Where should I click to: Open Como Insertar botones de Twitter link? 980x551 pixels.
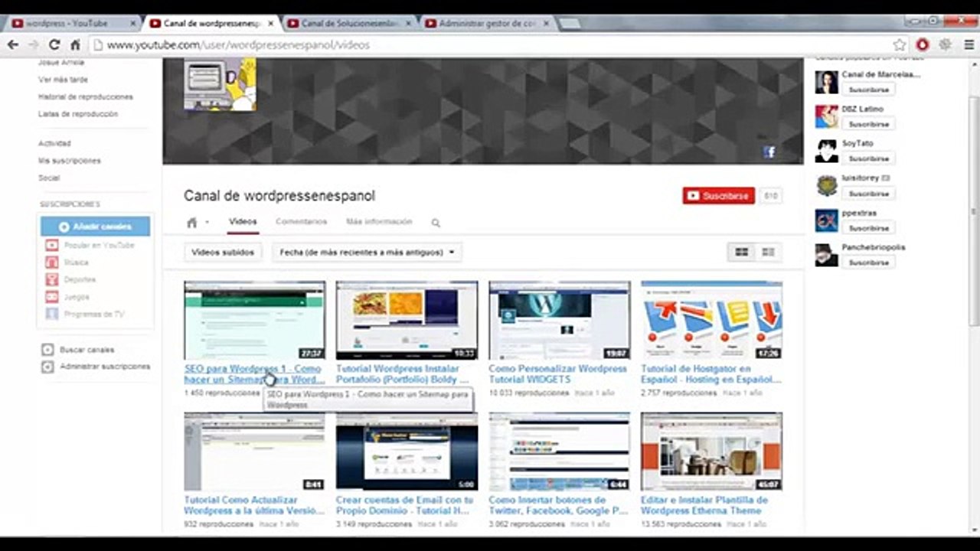pos(558,505)
